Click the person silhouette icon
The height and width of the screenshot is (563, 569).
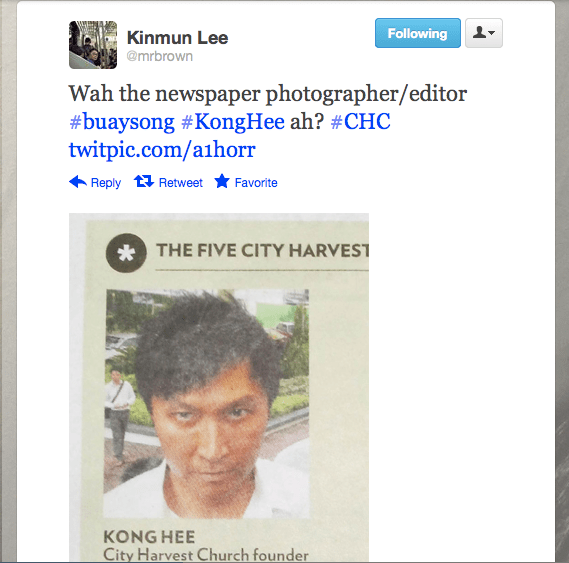coord(479,32)
